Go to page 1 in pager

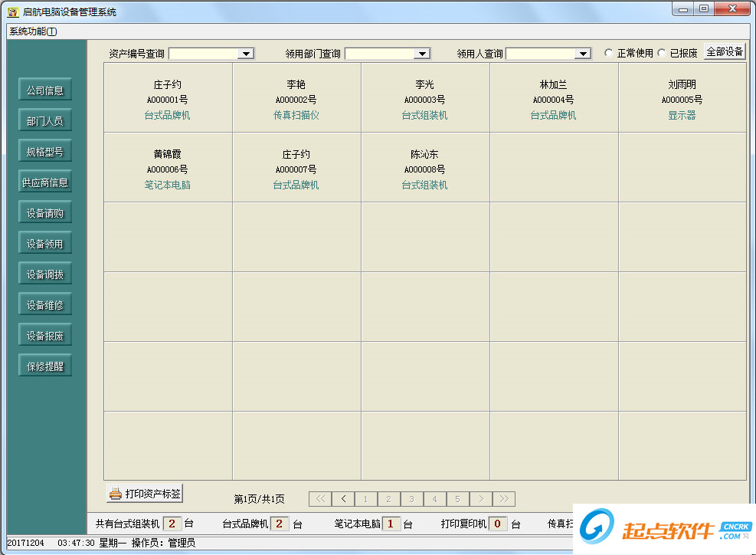(x=366, y=499)
